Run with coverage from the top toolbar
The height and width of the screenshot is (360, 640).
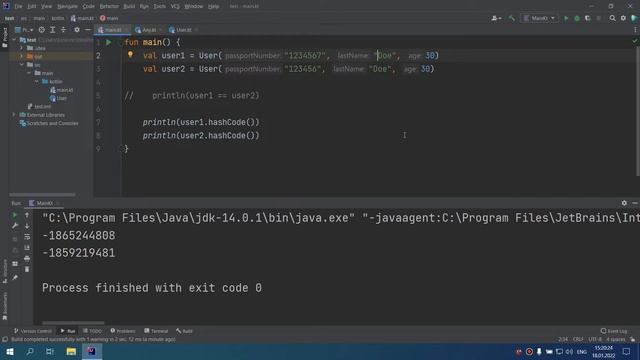click(x=587, y=18)
